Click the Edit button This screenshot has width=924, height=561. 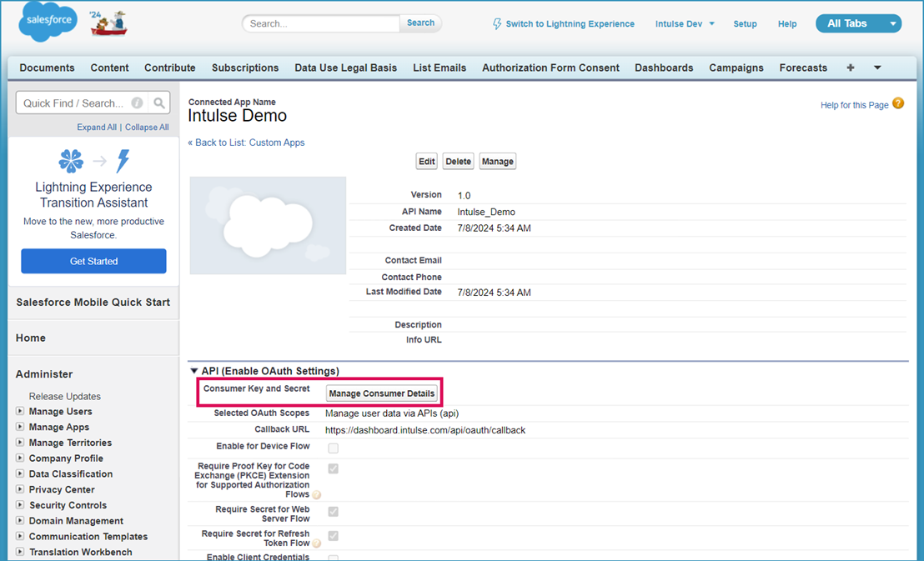point(427,162)
